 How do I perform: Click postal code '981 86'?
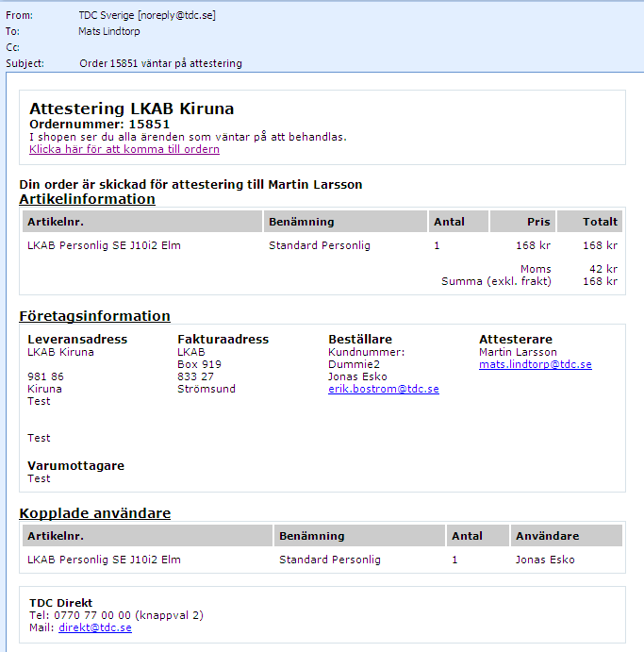coord(45,376)
